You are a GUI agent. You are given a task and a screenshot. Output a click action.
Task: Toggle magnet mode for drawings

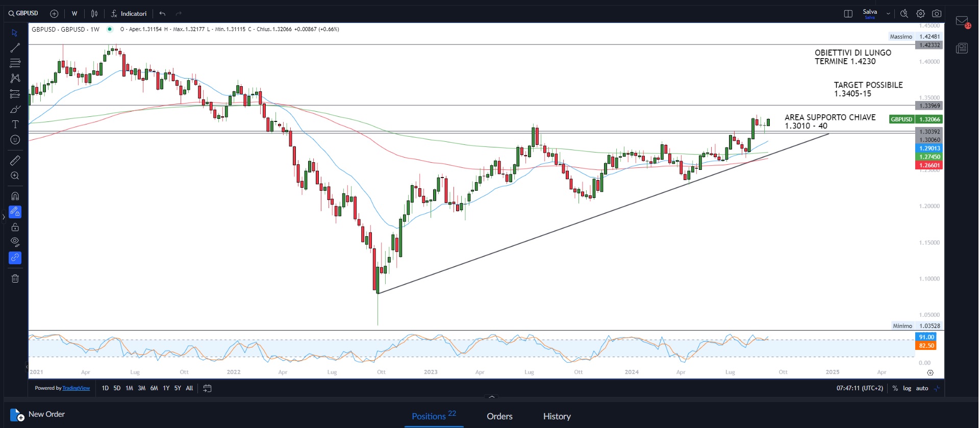pyautogui.click(x=15, y=196)
